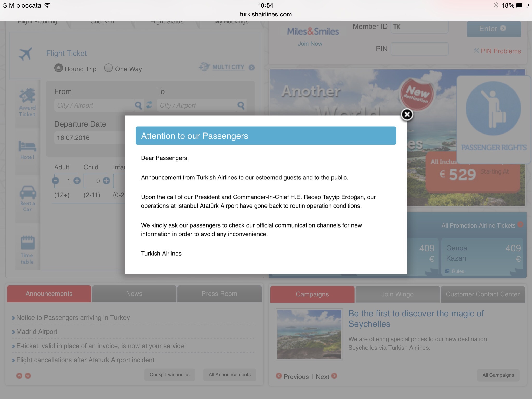The width and height of the screenshot is (532, 399).
Task: Switch to the Join Wingo tab
Action: click(x=397, y=294)
